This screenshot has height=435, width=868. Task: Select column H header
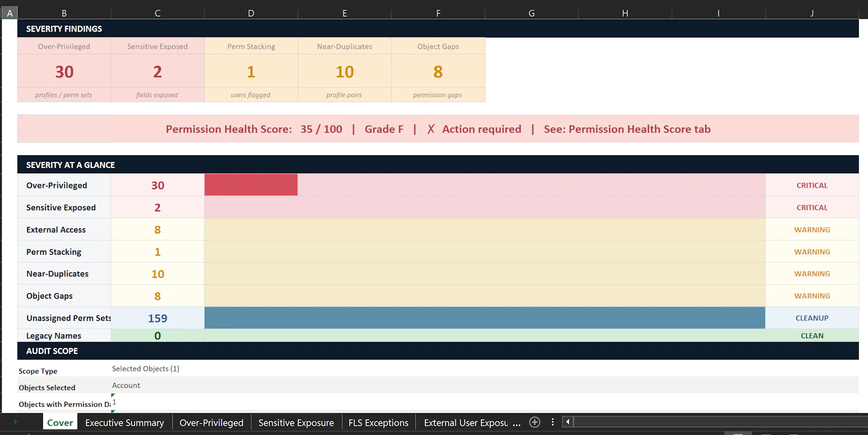tap(625, 13)
